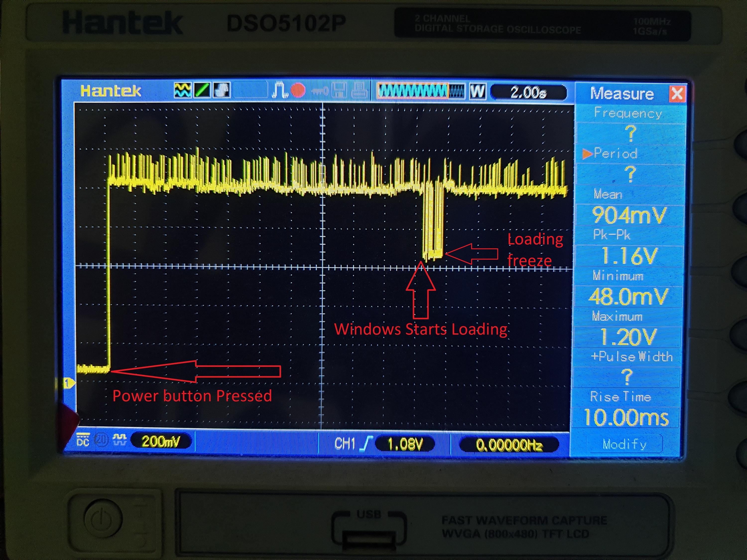Click the Hantek logo on the screen

(110, 91)
